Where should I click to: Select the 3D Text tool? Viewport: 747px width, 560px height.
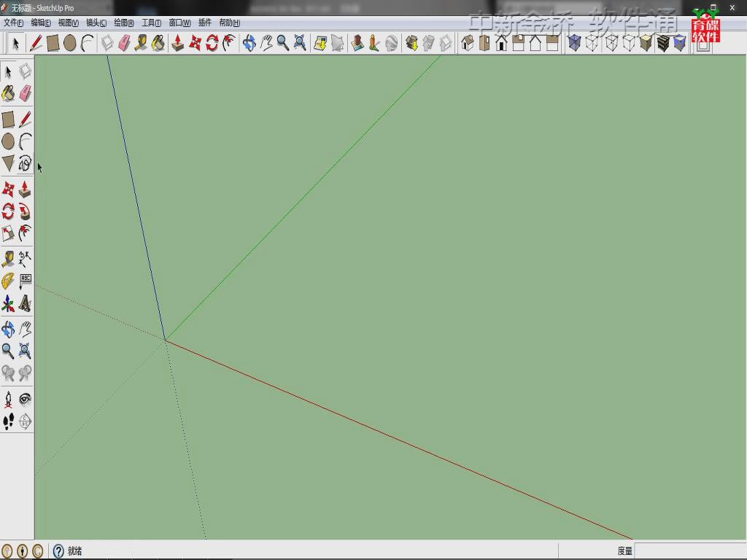(25, 303)
